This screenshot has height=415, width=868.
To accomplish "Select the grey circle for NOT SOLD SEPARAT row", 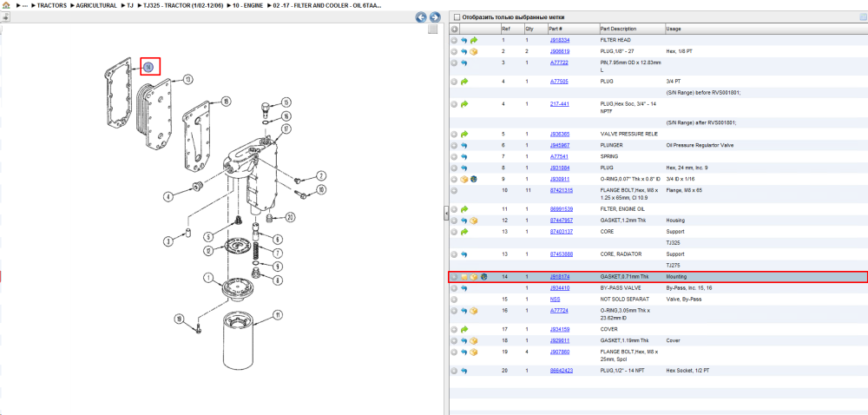I will click(x=454, y=300).
